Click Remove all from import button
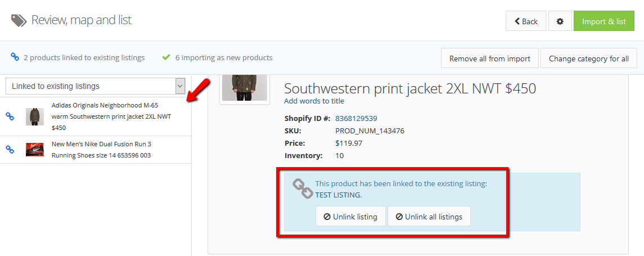This screenshot has width=644, height=256. click(490, 59)
